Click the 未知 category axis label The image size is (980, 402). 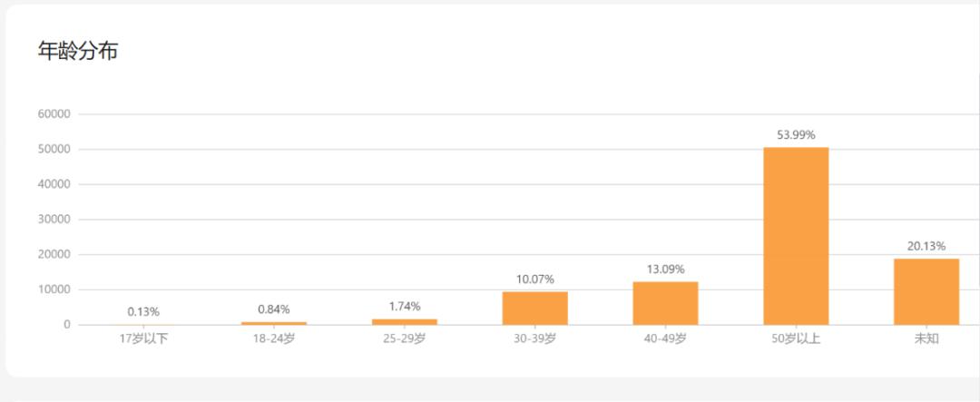pyautogui.click(x=926, y=339)
